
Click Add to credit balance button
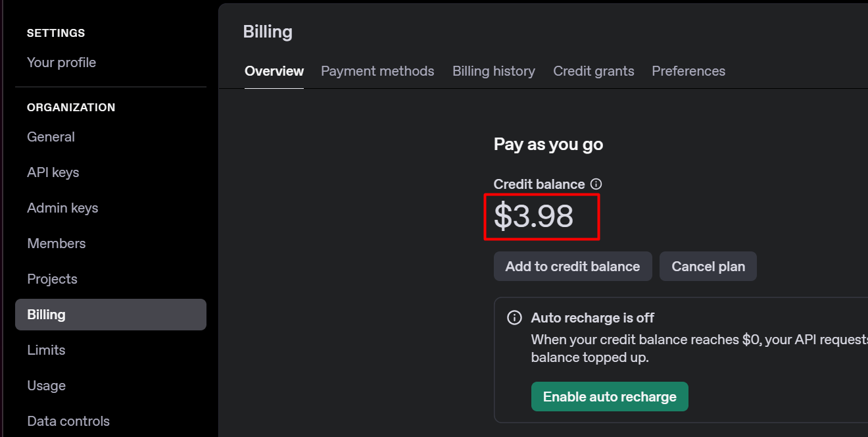pyautogui.click(x=573, y=267)
